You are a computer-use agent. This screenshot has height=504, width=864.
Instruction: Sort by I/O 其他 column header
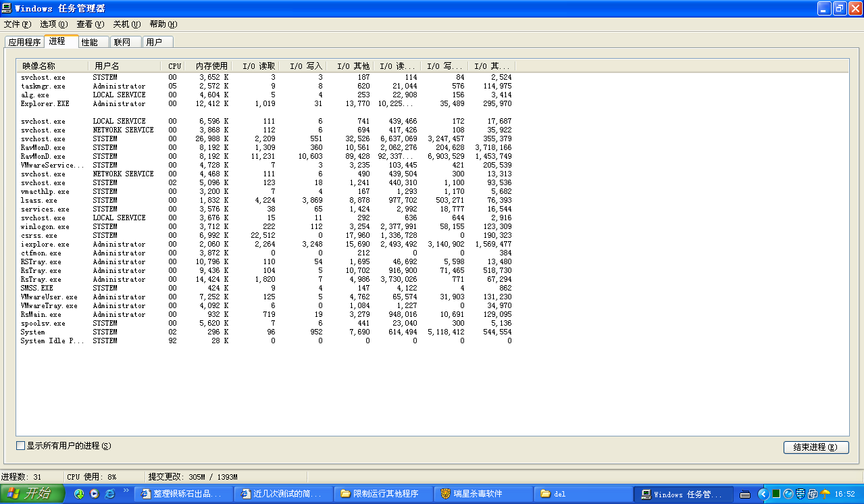point(349,66)
